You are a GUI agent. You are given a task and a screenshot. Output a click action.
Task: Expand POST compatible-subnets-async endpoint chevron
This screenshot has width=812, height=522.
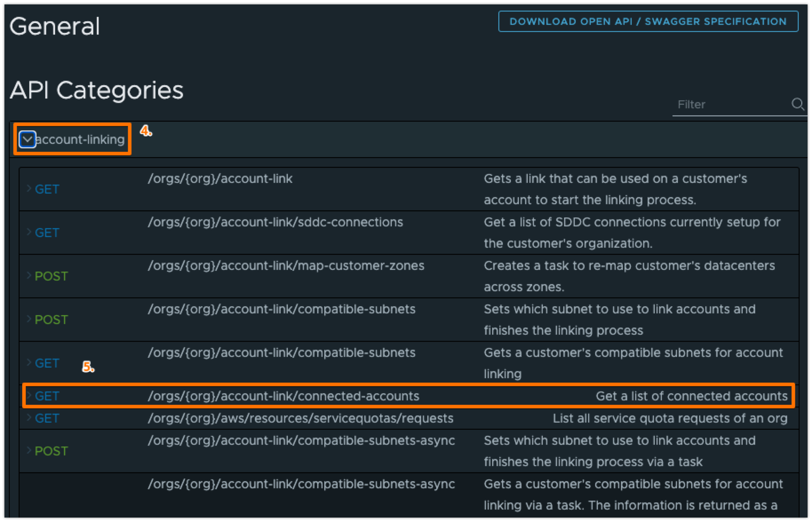pos(29,451)
